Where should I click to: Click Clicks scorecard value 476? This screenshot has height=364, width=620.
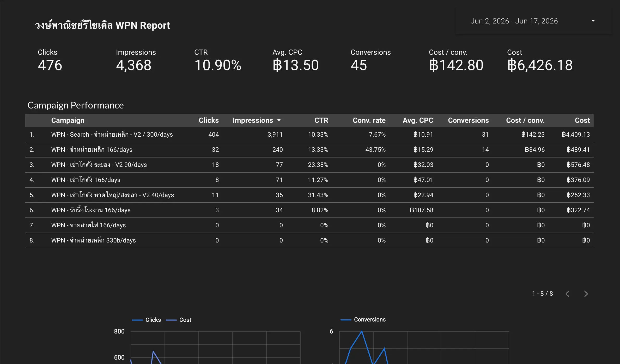click(50, 65)
